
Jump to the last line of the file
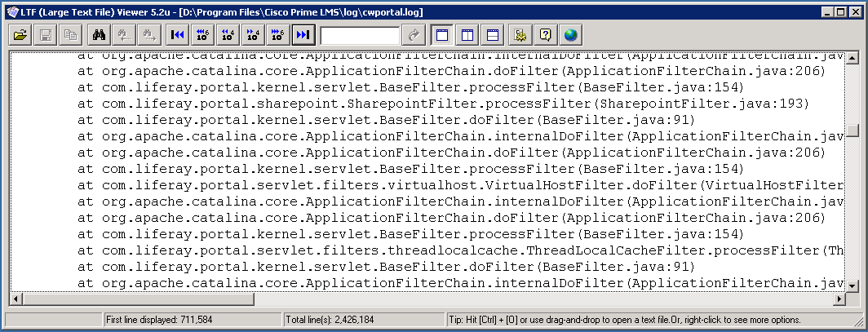(x=303, y=35)
